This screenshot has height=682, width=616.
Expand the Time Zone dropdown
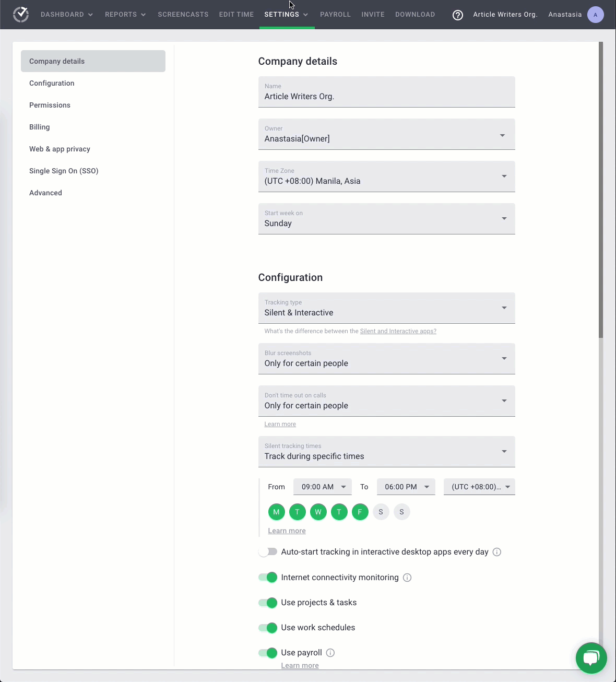(x=387, y=177)
